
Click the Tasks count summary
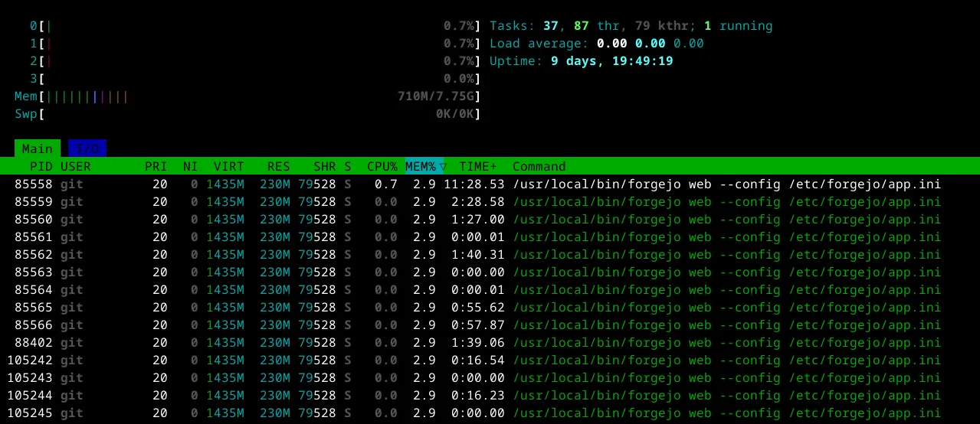tap(631, 26)
